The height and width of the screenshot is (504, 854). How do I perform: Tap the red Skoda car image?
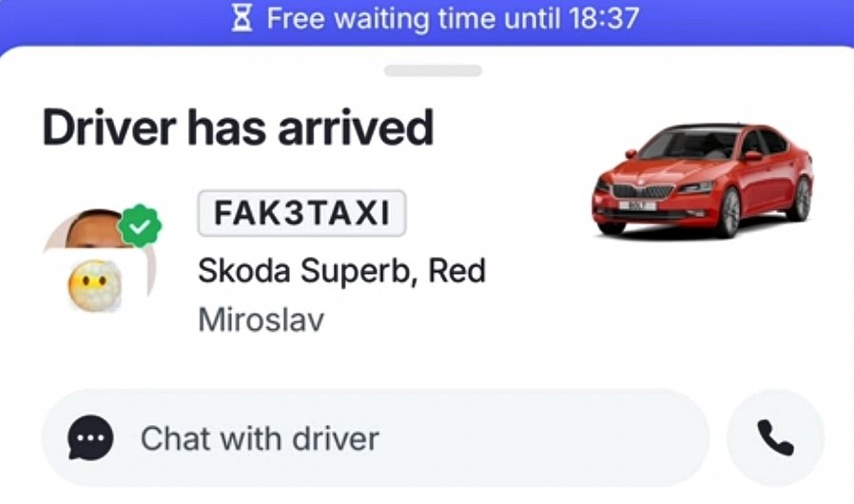pyautogui.click(x=703, y=181)
